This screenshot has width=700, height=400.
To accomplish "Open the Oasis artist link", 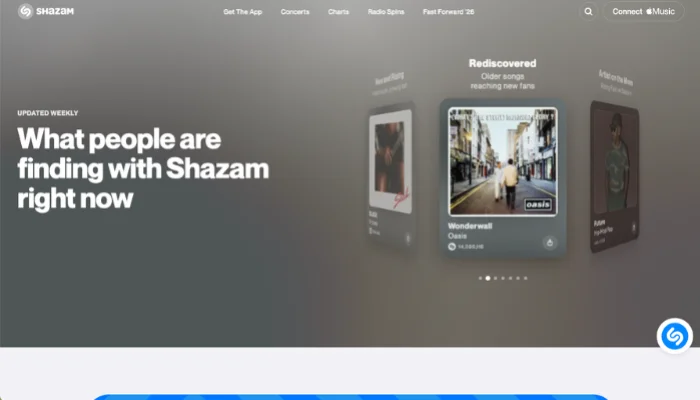I will coord(457,236).
